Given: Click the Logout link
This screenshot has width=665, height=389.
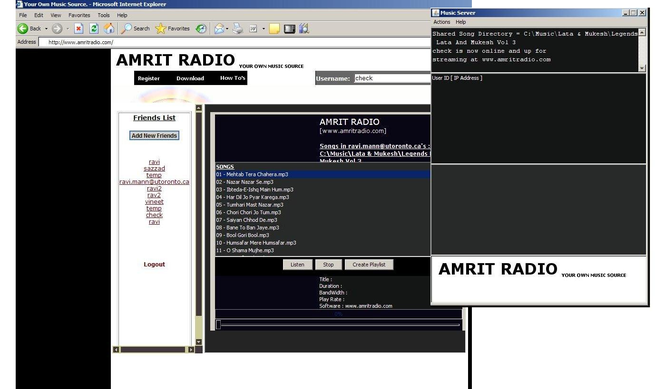Looking at the screenshot, I should pyautogui.click(x=154, y=264).
